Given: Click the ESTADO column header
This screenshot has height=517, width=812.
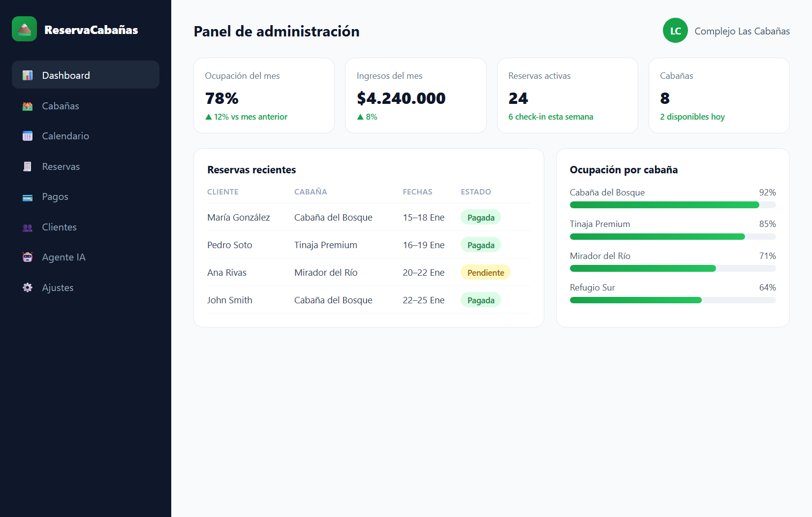Looking at the screenshot, I should [x=476, y=192].
